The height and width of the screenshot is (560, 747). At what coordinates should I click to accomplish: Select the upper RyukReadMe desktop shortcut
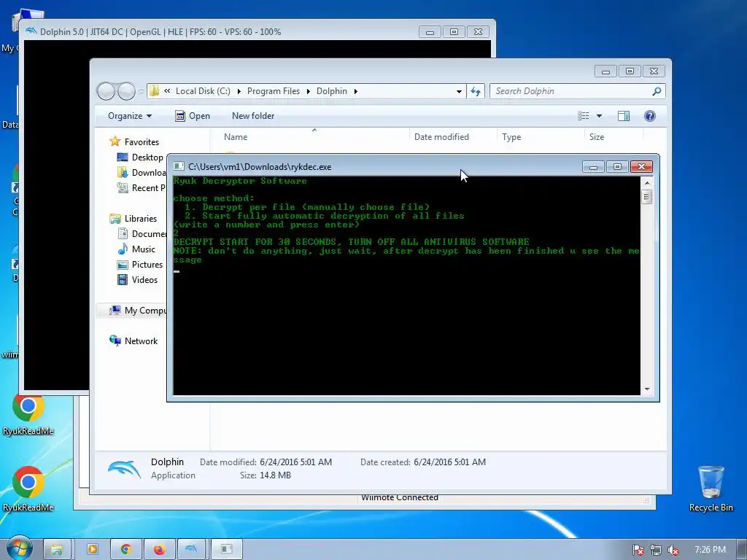28,413
